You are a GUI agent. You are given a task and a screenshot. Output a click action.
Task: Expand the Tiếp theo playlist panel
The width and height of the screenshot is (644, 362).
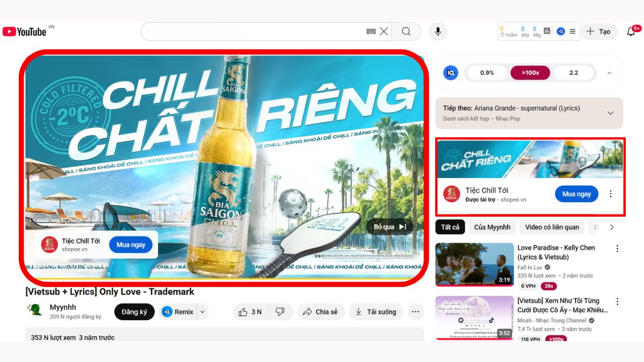pos(610,113)
